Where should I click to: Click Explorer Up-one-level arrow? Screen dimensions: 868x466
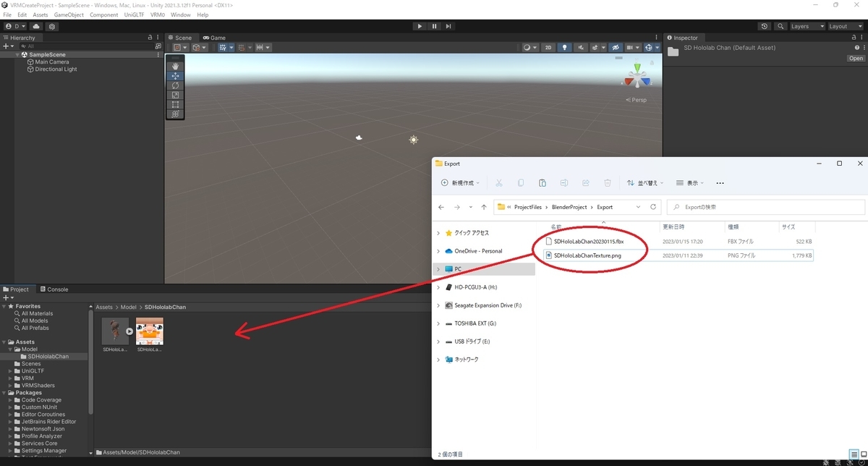484,207
